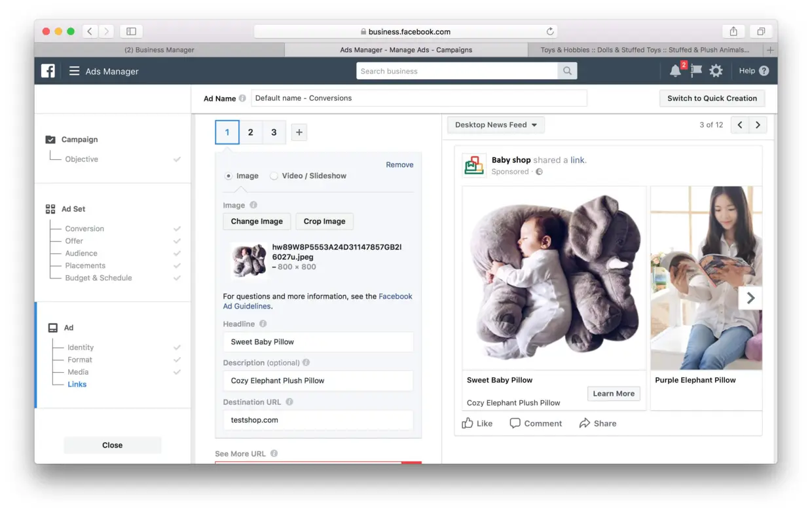The height and width of the screenshot is (513, 812).
Task: Click the Destination URL input field
Action: (318, 420)
